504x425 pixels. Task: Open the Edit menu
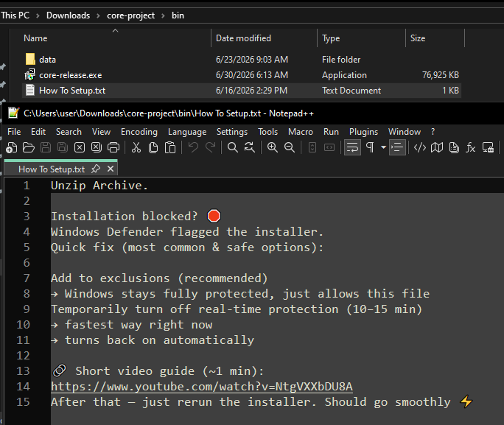click(38, 132)
